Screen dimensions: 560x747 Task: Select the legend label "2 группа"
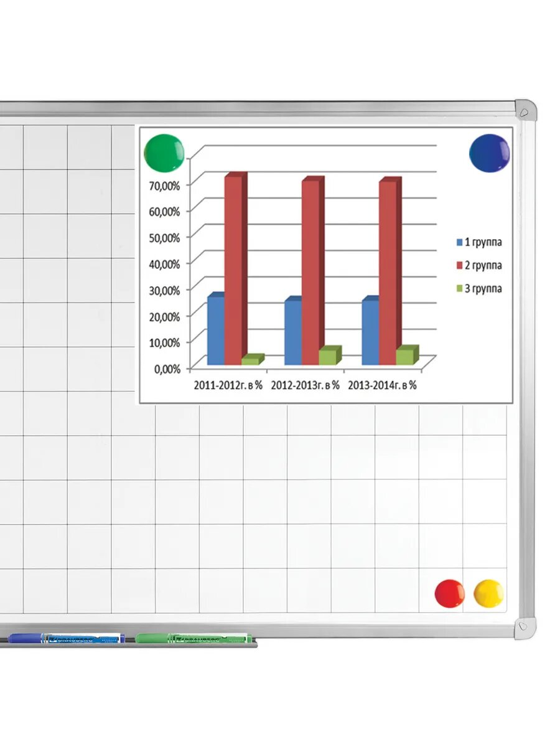point(483,265)
